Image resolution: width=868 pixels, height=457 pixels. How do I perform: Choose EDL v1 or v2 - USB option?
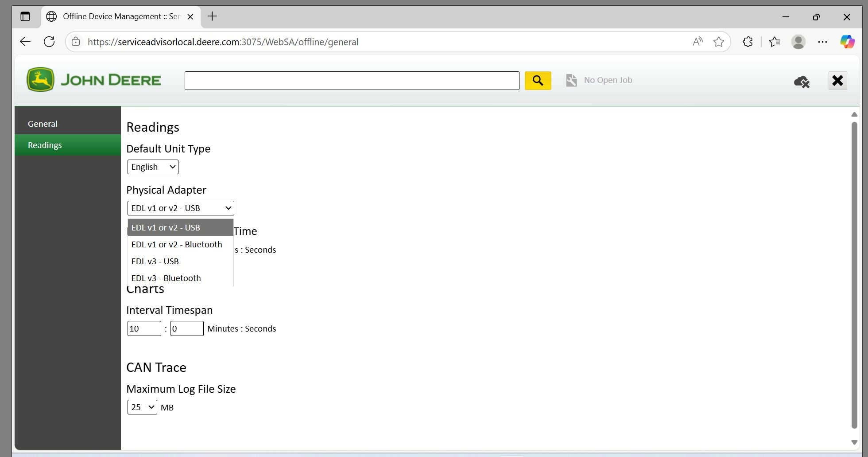click(180, 227)
